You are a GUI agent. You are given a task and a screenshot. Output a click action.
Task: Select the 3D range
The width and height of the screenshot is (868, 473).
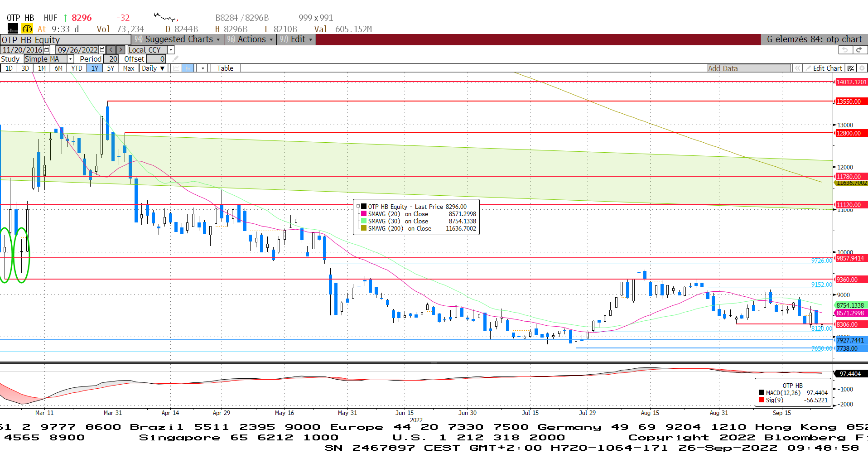point(25,68)
